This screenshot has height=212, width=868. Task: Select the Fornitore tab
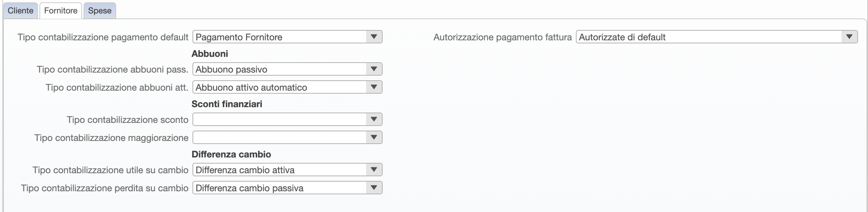(x=61, y=11)
